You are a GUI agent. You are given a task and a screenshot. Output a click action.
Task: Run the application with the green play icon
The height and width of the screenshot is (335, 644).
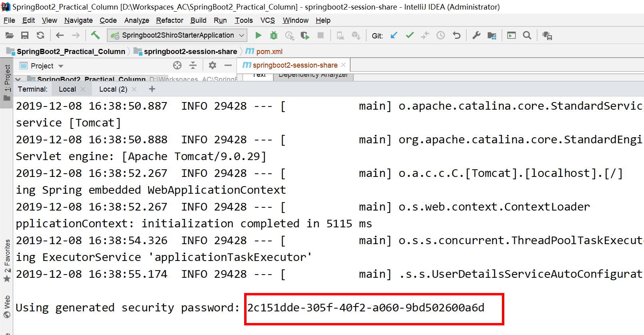258,36
